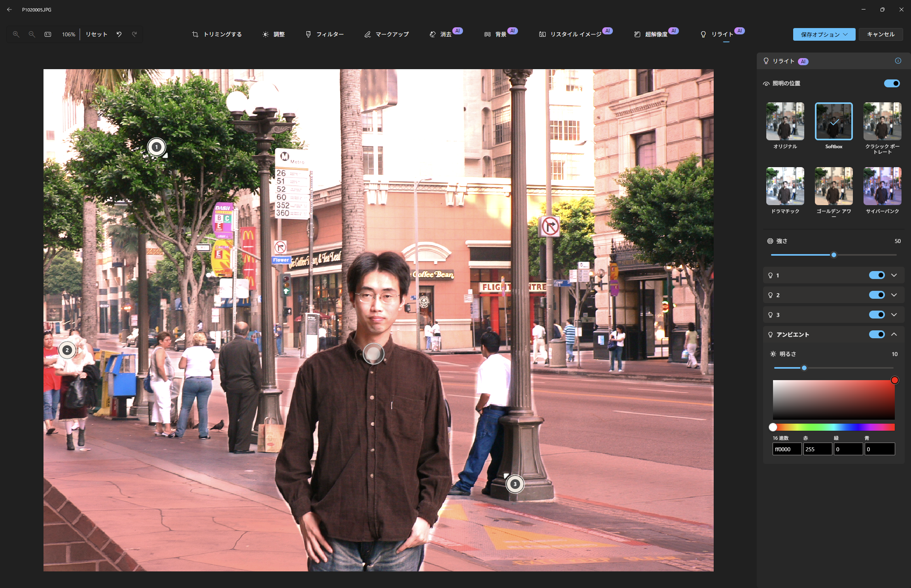911x588 pixels.
Task: Turn off the アンビエント light toggle
Action: [877, 334]
